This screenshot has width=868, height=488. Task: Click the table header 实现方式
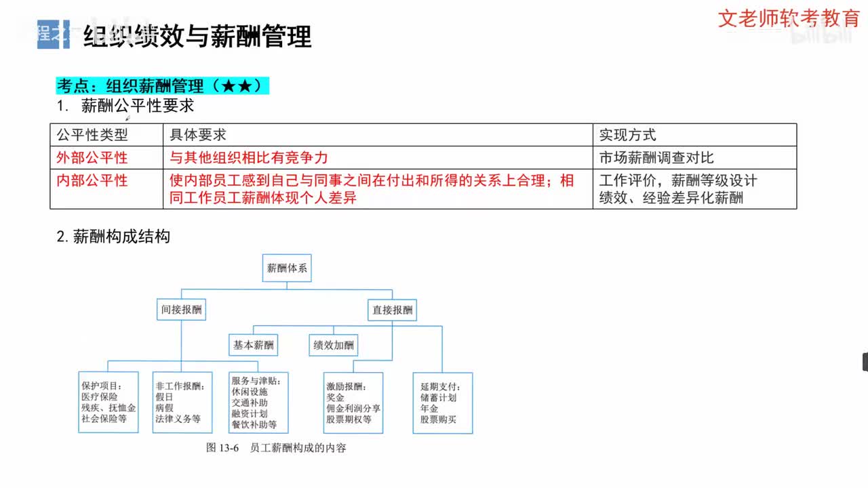pos(628,135)
